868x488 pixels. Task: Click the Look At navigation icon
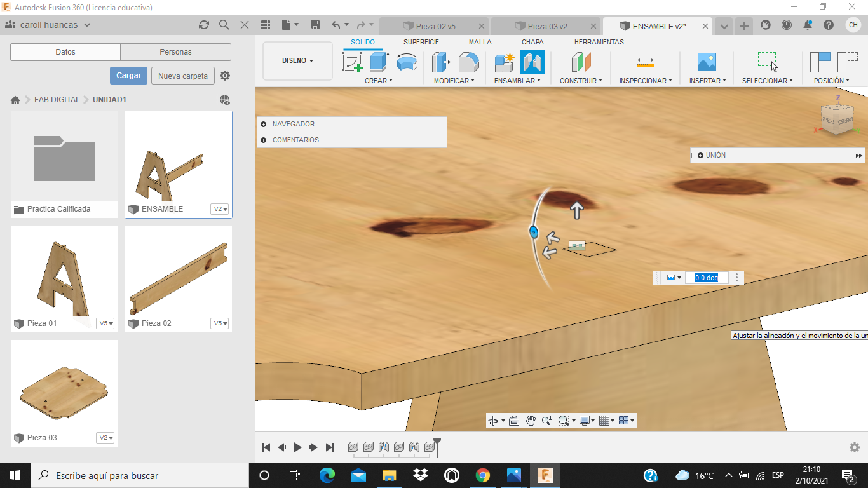(x=514, y=421)
